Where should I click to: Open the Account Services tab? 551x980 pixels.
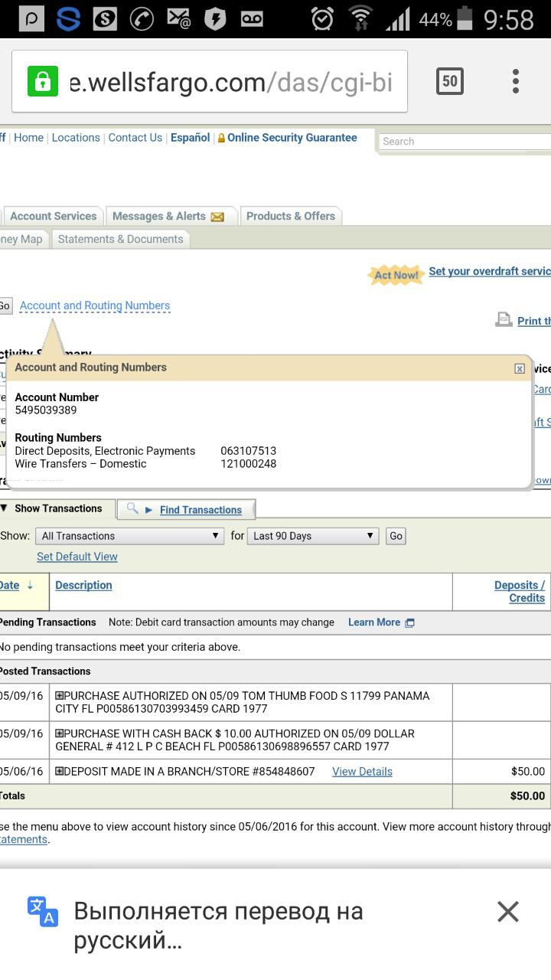[53, 216]
